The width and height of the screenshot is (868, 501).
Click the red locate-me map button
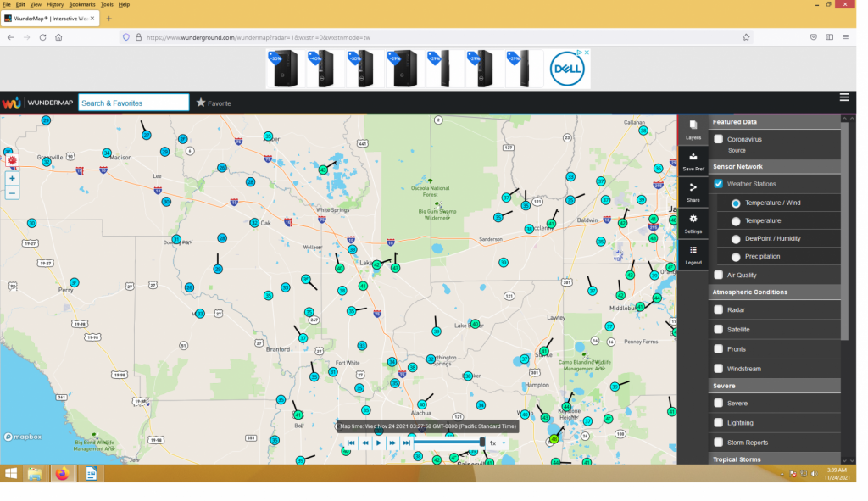pyautogui.click(x=12, y=162)
